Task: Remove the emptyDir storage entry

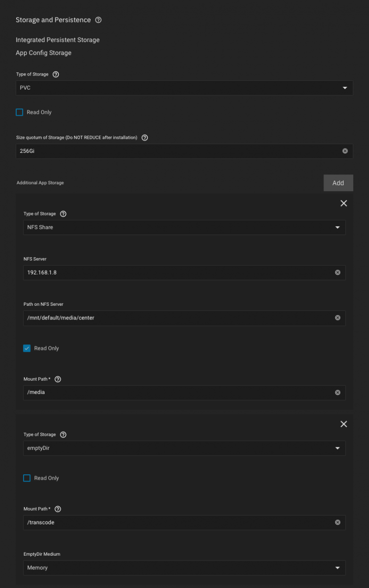Action: click(344, 424)
